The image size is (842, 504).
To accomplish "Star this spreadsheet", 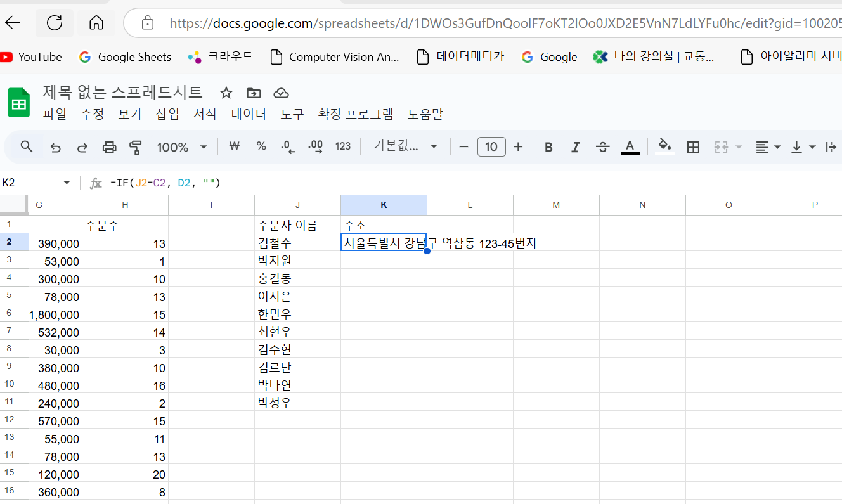I will click(226, 93).
